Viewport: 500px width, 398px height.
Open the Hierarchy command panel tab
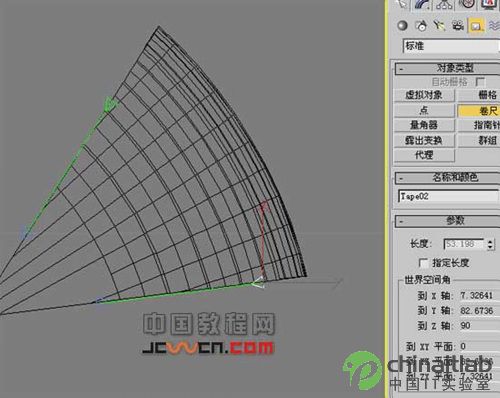click(444, 4)
